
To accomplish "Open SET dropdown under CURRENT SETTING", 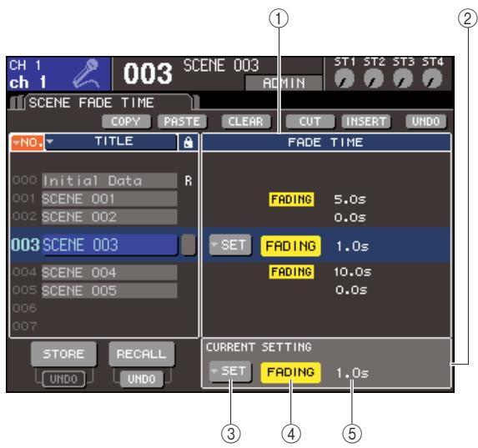I will coord(230,371).
